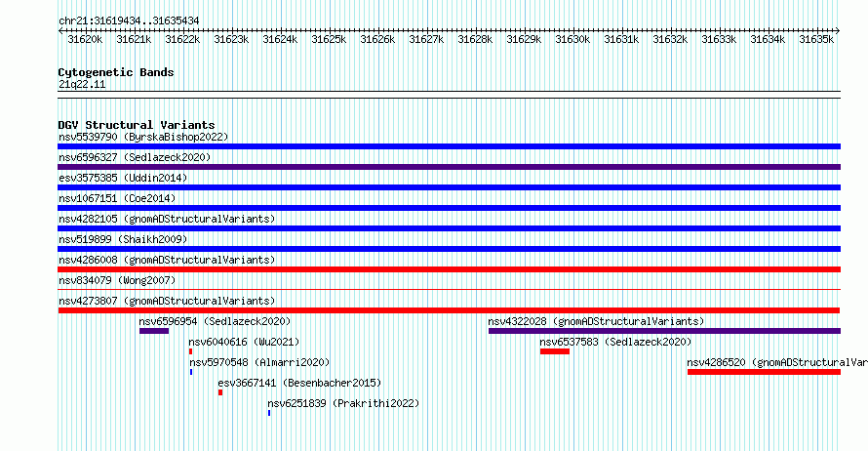Image resolution: width=868 pixels, height=451 pixels.
Task: Select the red bar under nsv6537583
Action: (x=555, y=351)
